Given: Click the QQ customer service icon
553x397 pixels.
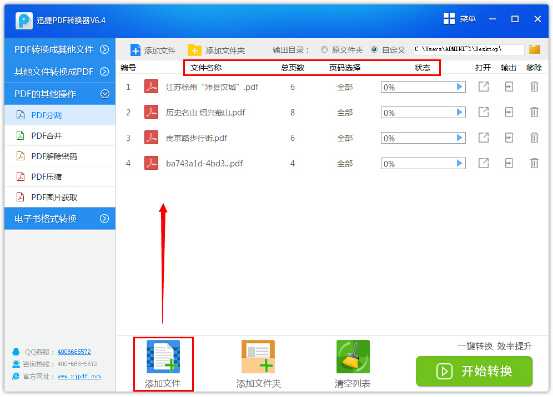Looking at the screenshot, I should pos(16,352).
